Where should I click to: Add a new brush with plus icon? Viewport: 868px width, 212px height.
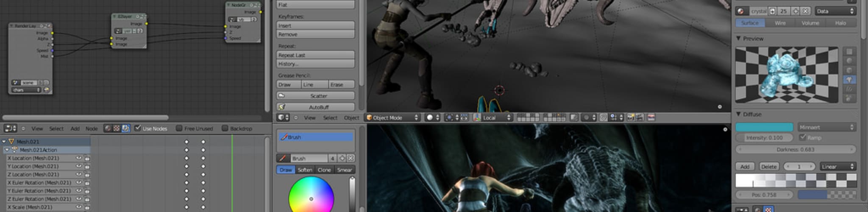pos(342,158)
